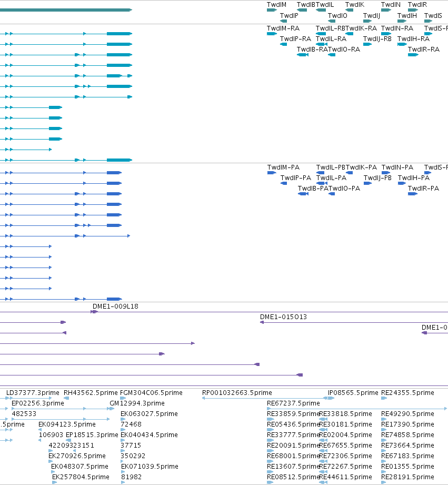The height and width of the screenshot is (485, 448).
Task: Click the RH43562.5prime EST label
Action: click(x=91, y=392)
